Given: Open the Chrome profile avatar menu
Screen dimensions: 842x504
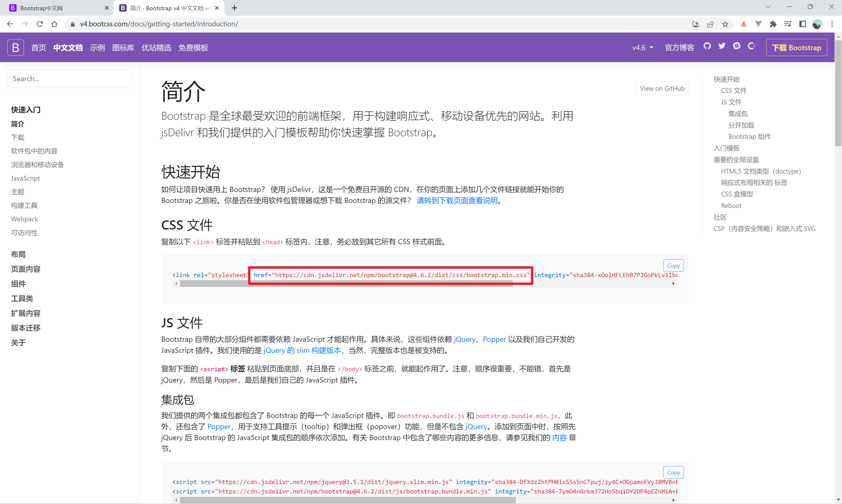Looking at the screenshot, I should tap(817, 24).
